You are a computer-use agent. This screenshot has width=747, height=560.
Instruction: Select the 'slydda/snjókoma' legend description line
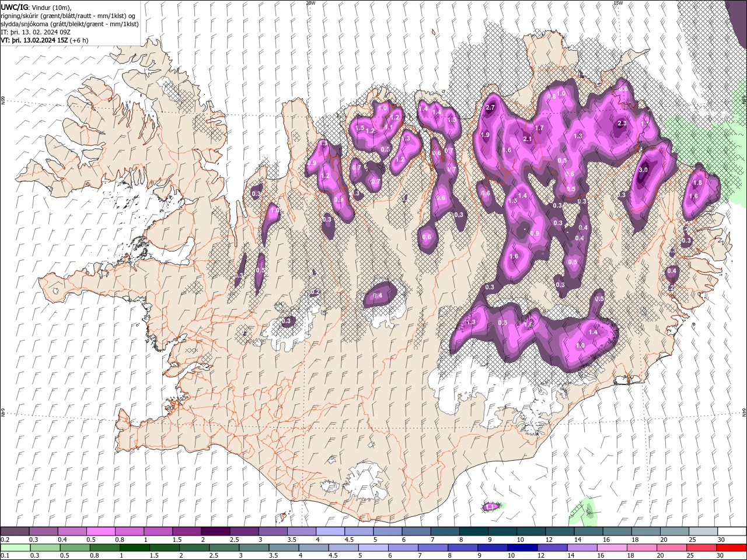pyautogui.click(x=69, y=24)
